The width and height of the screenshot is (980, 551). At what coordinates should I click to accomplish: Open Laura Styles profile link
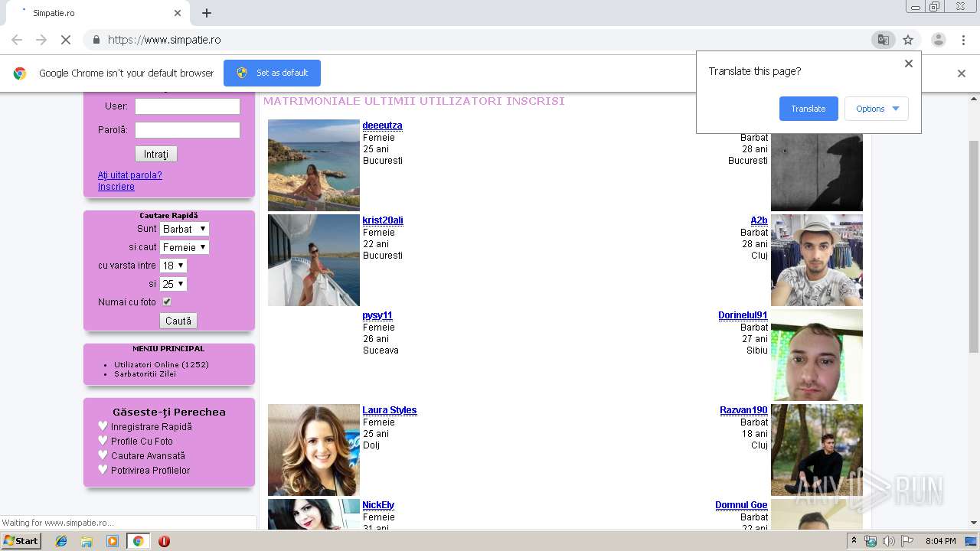[x=390, y=410]
